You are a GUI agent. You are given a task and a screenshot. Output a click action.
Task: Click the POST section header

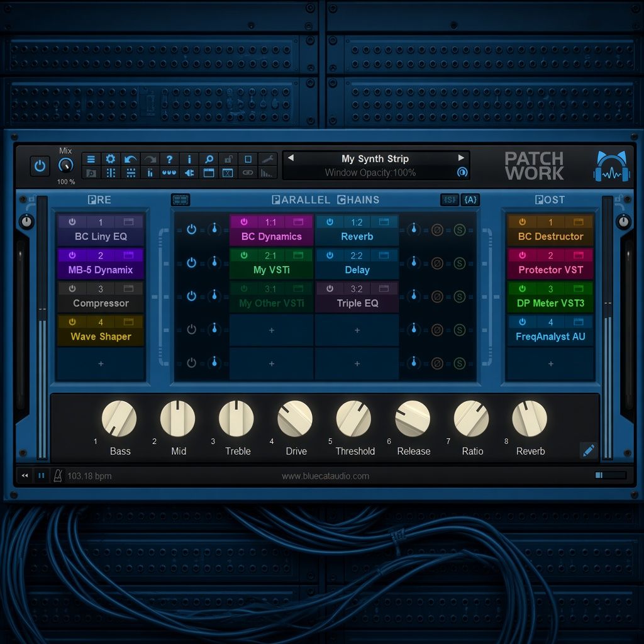coord(550,200)
